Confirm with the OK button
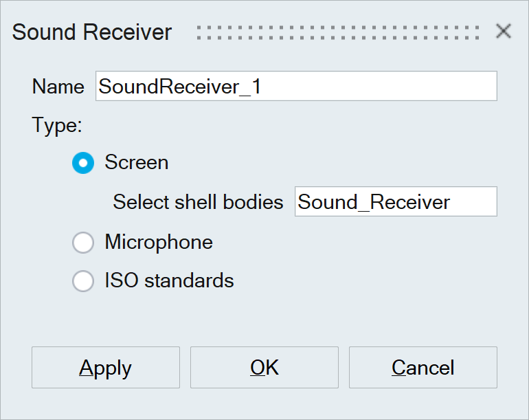 click(264, 368)
